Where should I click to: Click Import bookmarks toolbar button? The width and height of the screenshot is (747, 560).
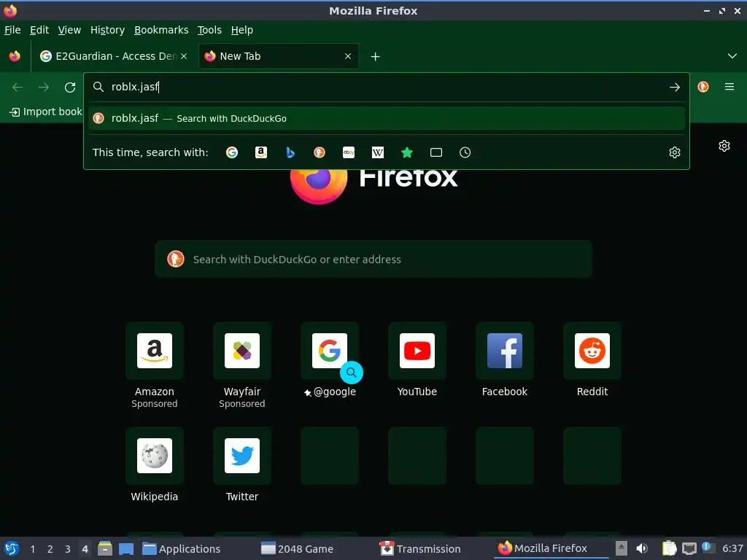pos(46,112)
